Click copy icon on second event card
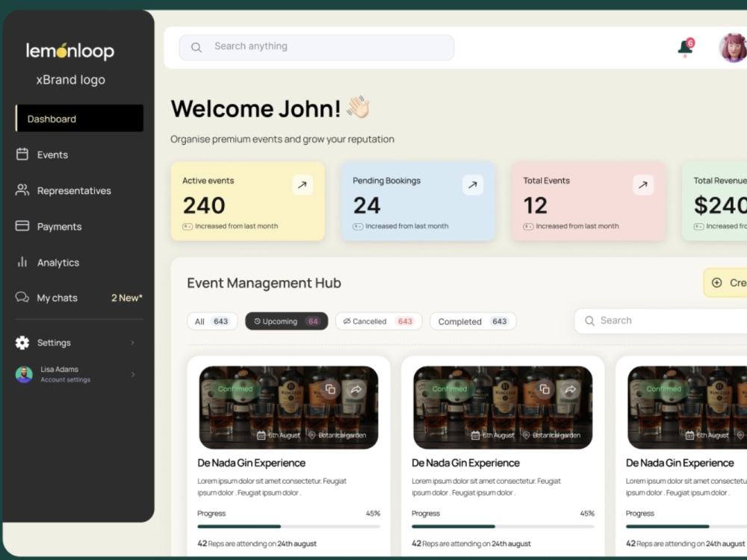747x560 pixels. (x=545, y=390)
